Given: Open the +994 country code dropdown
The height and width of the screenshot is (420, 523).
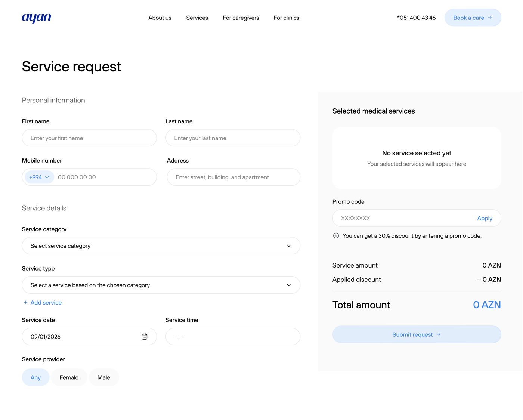Looking at the screenshot, I should tap(39, 177).
